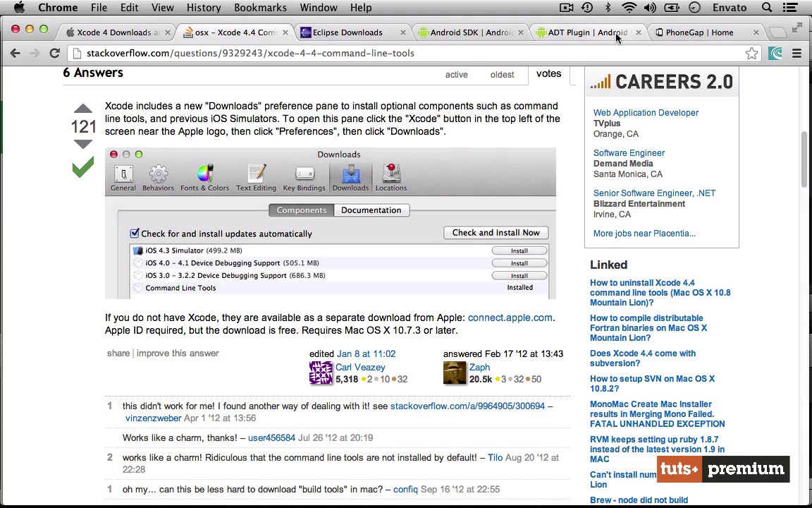Click the Behaviors gear icon in image

coord(158,178)
